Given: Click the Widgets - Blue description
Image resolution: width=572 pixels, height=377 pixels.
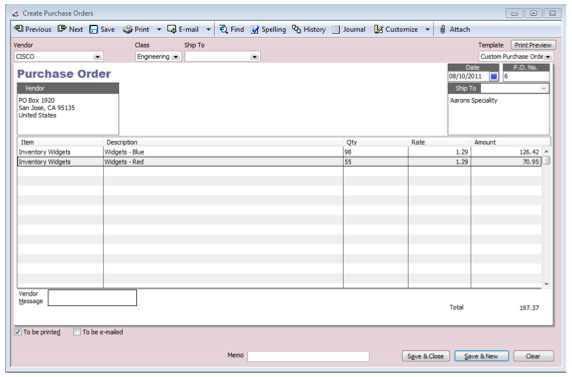Looking at the screenshot, I should coord(124,152).
